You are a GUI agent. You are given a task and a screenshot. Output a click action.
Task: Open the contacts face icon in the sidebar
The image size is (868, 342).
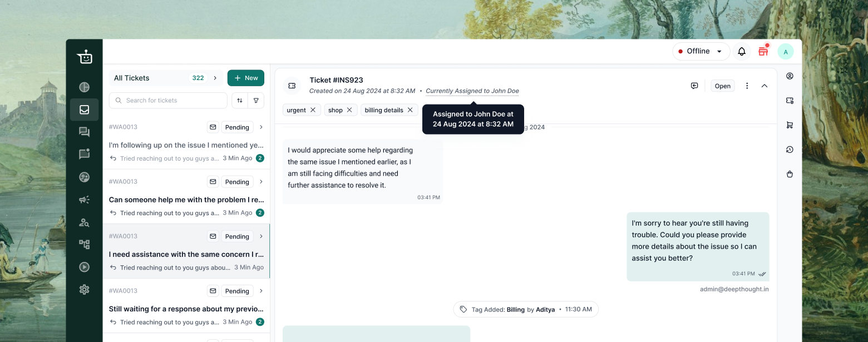pos(85,177)
